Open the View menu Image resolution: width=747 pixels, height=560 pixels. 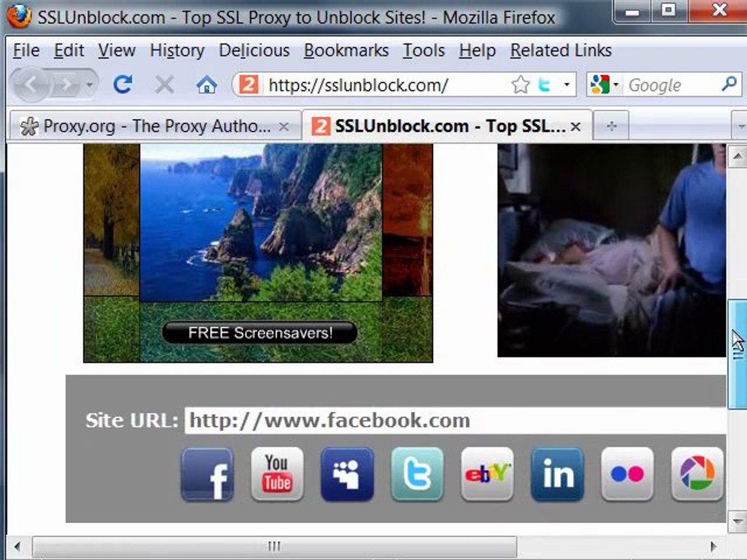tap(117, 50)
